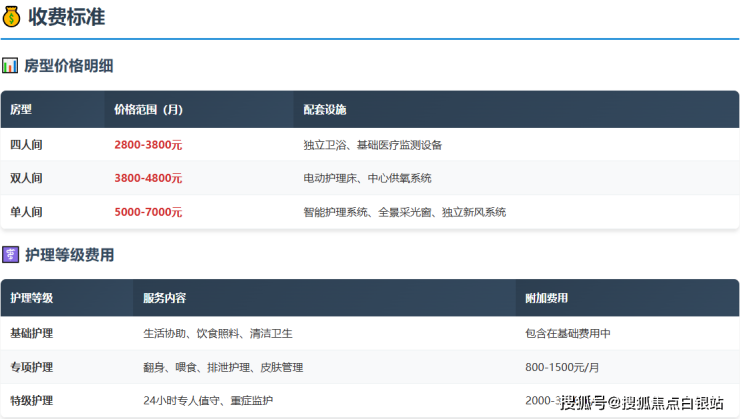Click the purple icon beside 护理等级费用

click(x=10, y=255)
